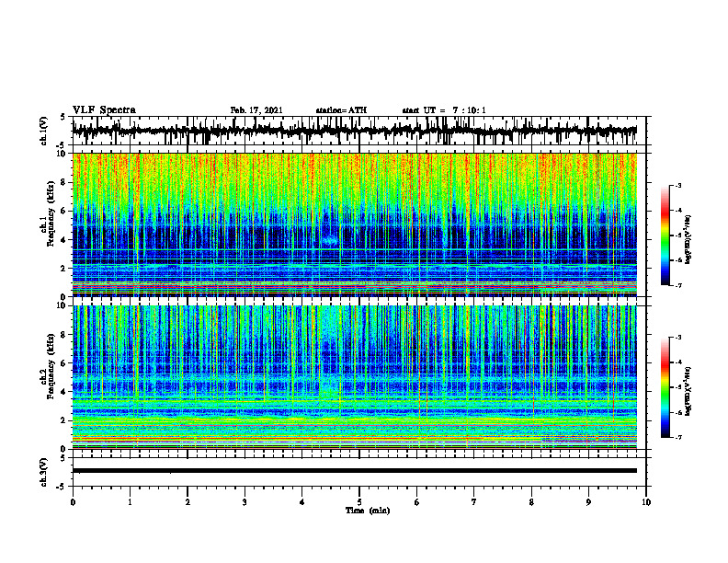Click the "-7" label on ch.1 color bar
728x563 pixels.
[678, 286]
